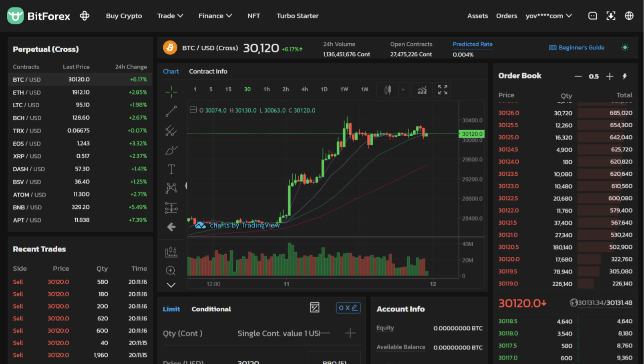Click the index price globe icon
This screenshot has height=364, width=644.
point(574,303)
